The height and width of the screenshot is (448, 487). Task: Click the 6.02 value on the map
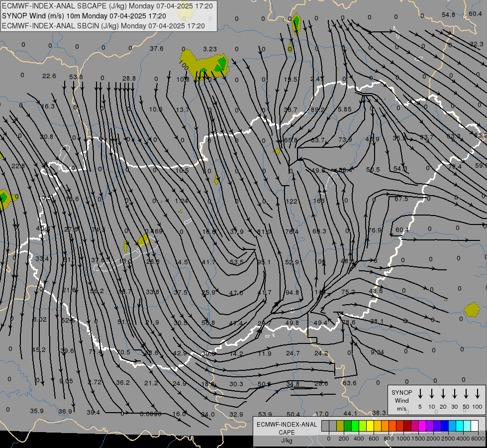point(40,319)
